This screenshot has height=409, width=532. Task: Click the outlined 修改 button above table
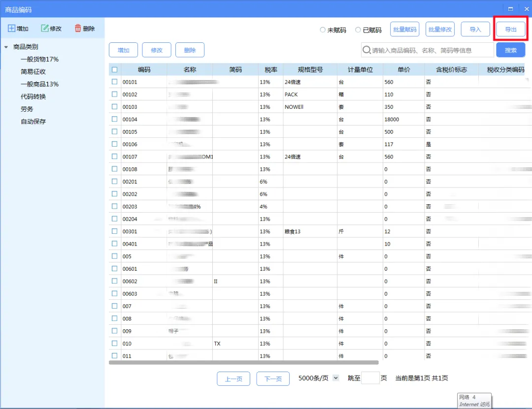click(157, 50)
